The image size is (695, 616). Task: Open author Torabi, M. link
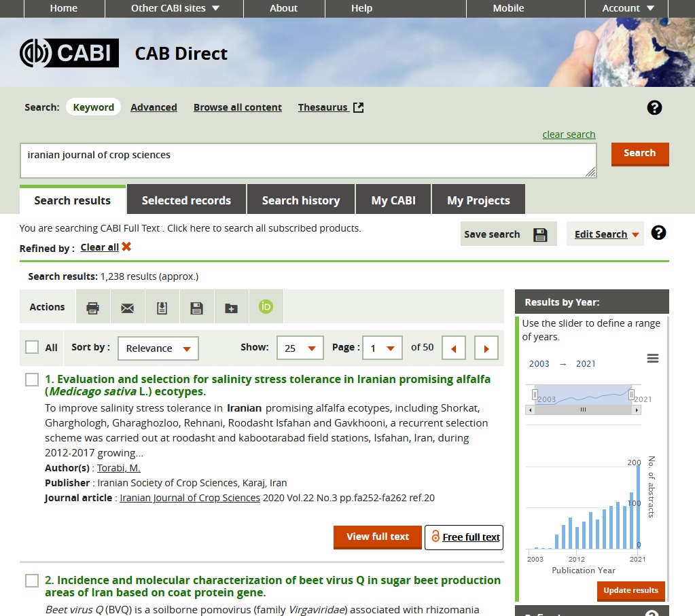119,468
